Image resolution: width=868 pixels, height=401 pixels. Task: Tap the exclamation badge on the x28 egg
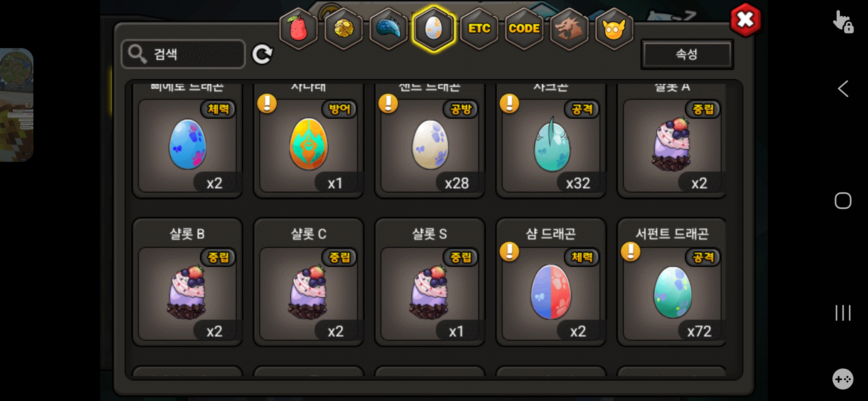click(x=388, y=103)
